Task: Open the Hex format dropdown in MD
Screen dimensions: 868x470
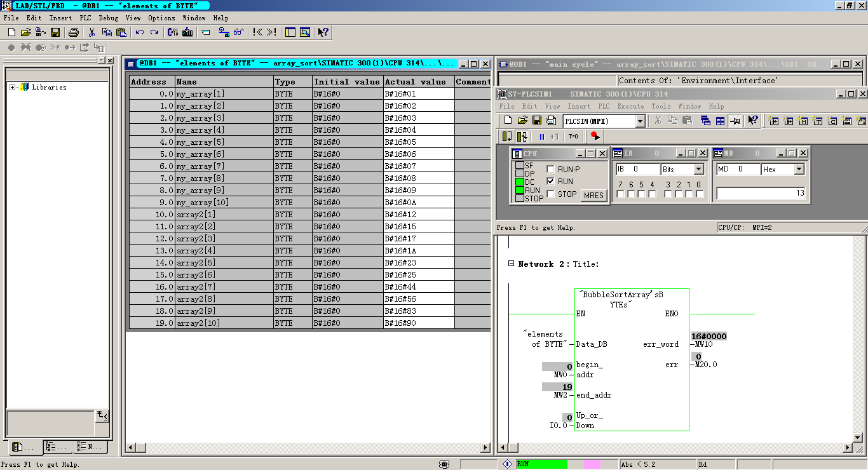Action: [x=799, y=170]
